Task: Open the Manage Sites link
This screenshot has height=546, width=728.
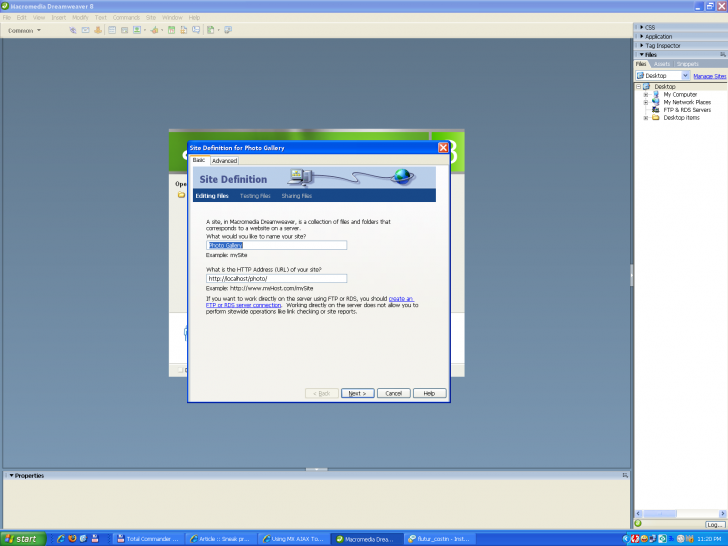Action: pos(709,76)
